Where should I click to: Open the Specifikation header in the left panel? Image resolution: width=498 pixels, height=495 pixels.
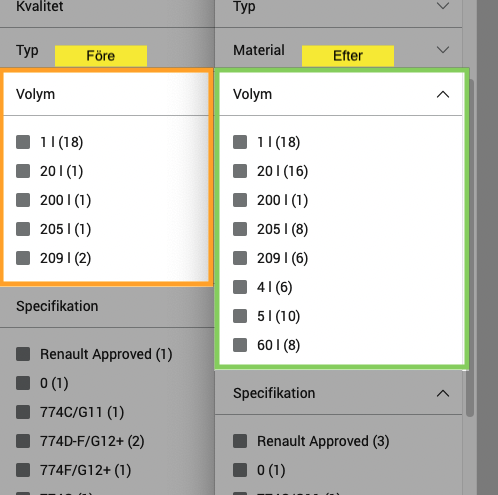pos(107,306)
